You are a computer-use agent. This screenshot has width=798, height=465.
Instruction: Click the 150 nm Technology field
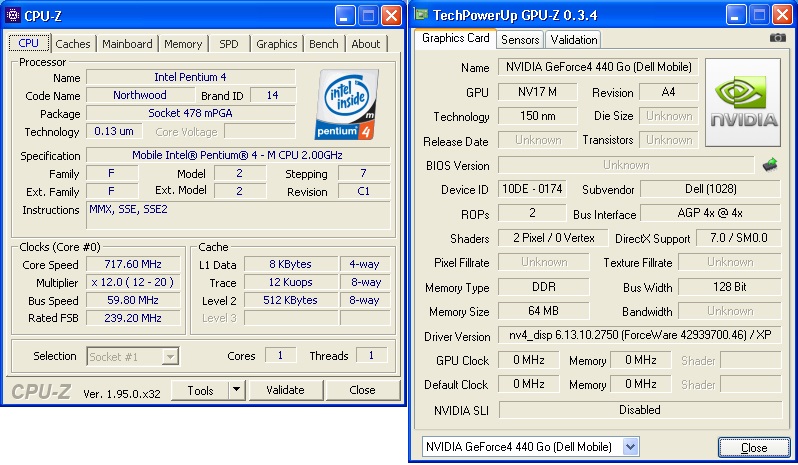[537, 116]
